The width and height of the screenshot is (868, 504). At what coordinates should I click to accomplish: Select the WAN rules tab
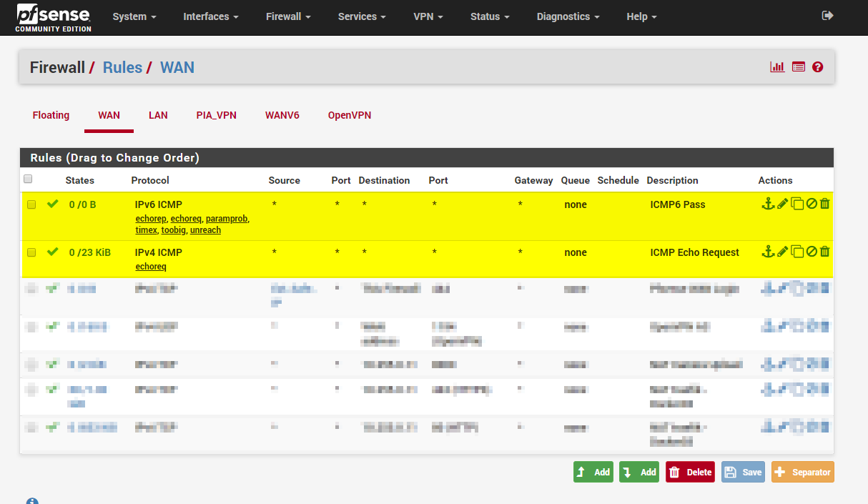click(x=109, y=115)
